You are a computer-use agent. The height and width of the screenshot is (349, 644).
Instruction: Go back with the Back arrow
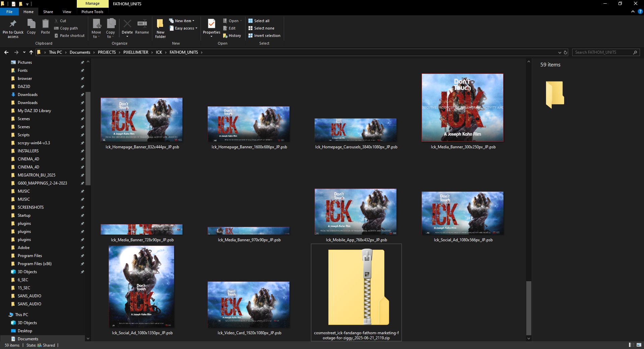point(6,52)
